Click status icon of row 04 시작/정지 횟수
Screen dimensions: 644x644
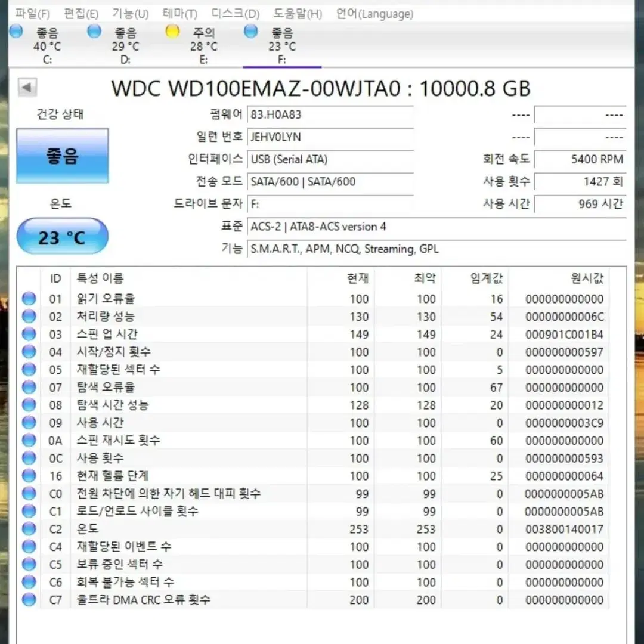pos(29,352)
